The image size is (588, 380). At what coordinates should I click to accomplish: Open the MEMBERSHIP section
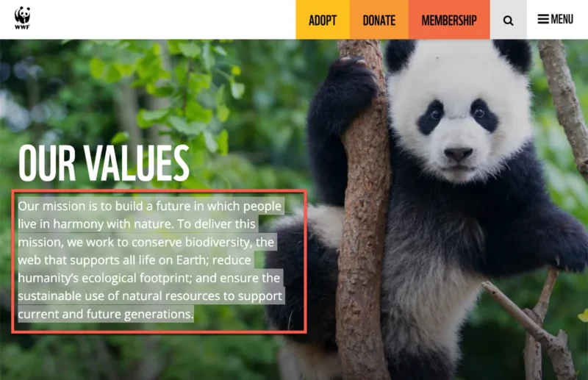tap(449, 20)
